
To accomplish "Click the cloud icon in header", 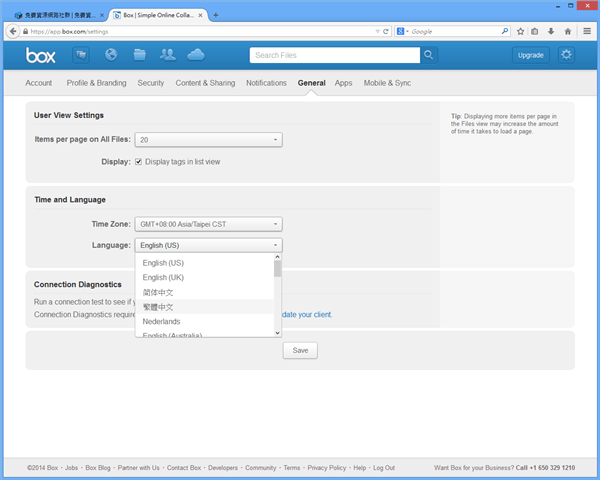I will (x=195, y=54).
